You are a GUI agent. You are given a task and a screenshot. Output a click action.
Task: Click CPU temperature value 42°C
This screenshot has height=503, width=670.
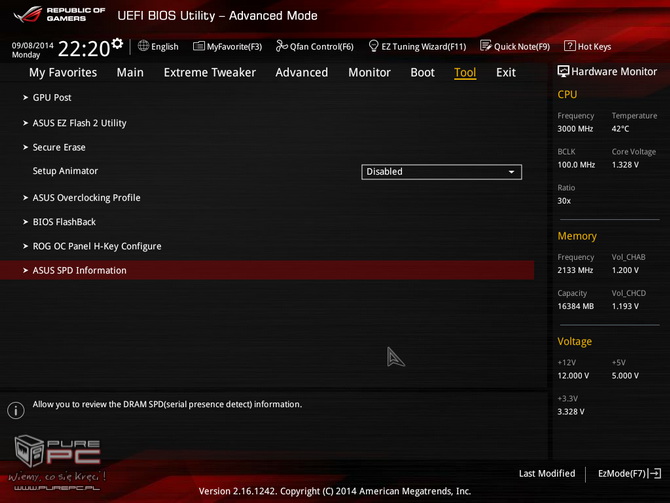(x=620, y=129)
